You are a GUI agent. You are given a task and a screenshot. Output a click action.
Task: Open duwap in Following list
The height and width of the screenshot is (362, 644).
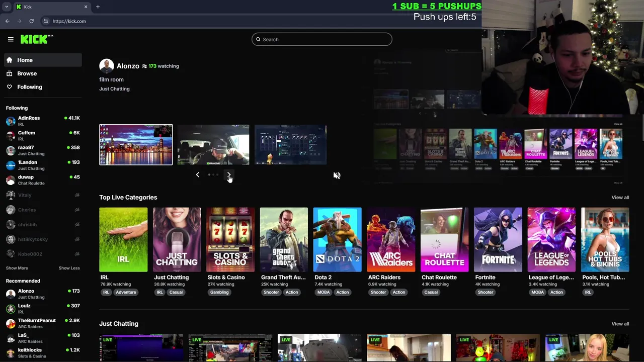click(x=43, y=180)
